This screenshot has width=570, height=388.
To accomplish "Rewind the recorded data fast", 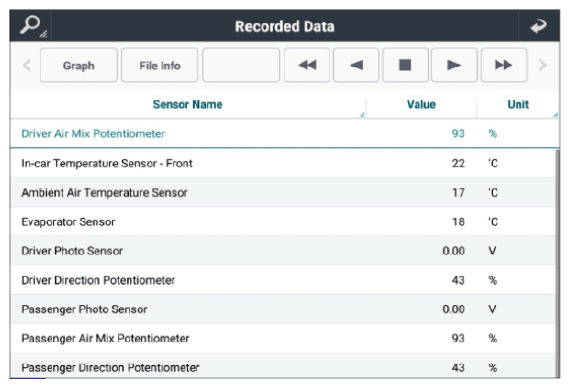I will (307, 65).
